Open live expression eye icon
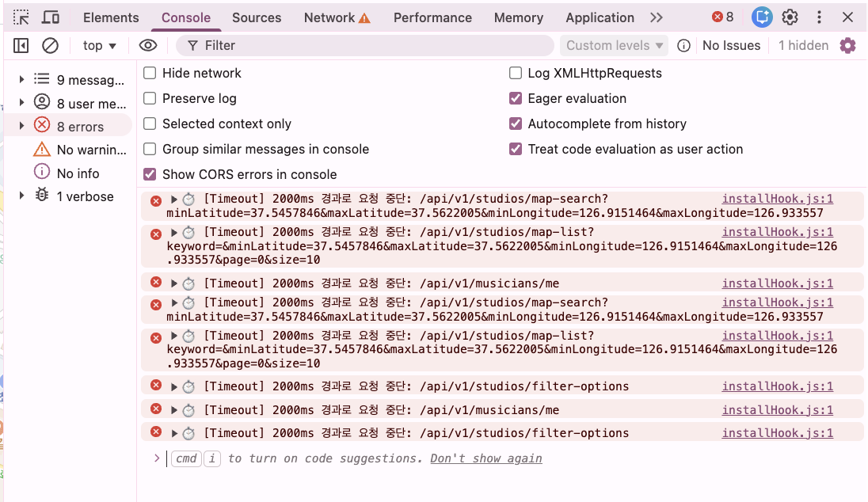 coord(147,46)
